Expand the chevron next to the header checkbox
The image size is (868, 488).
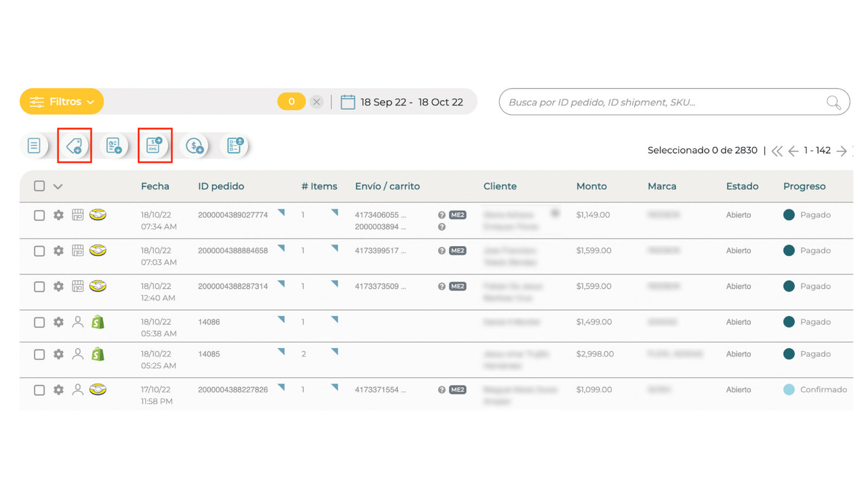click(x=58, y=186)
